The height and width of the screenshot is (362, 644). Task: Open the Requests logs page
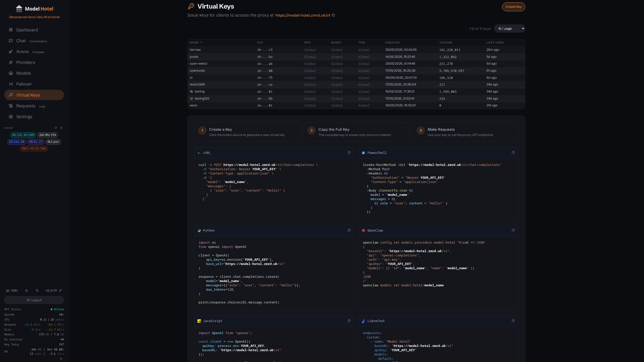34,106
